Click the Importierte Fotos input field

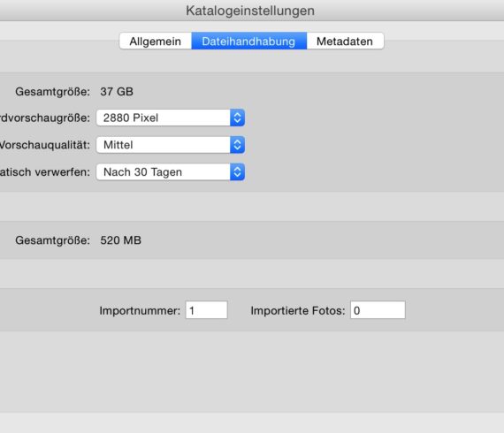(378, 310)
